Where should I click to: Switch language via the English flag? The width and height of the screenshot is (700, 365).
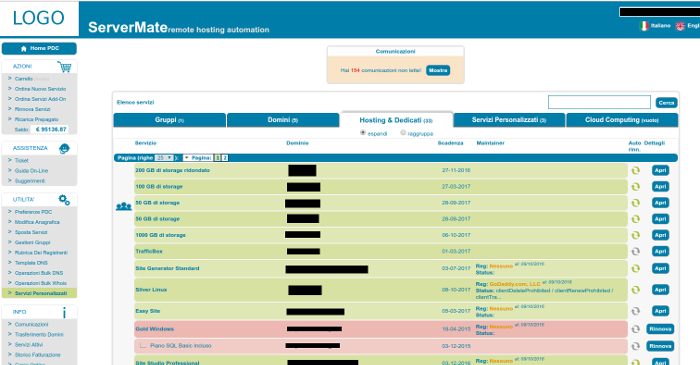680,26
